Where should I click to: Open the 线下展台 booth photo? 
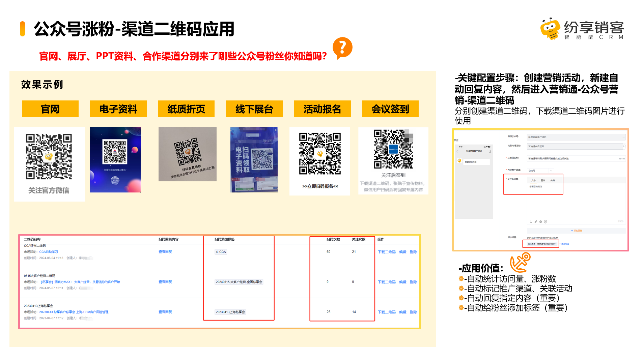254,159
